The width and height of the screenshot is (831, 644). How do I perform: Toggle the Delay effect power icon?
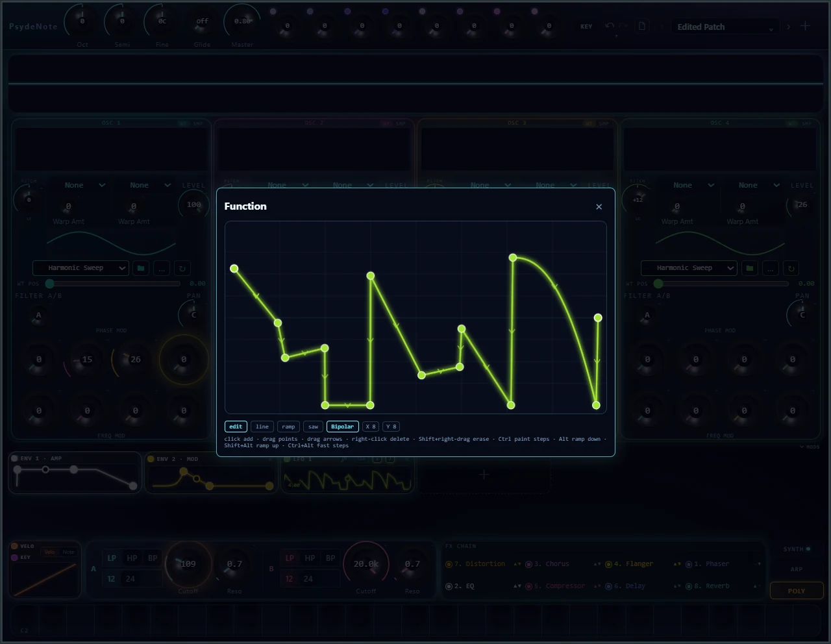coord(608,586)
